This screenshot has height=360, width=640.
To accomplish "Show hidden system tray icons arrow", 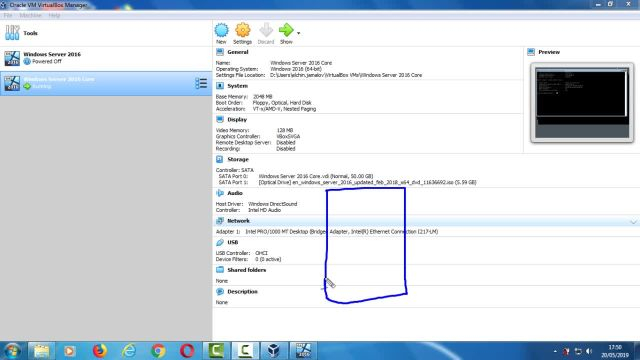I will 555,351.
